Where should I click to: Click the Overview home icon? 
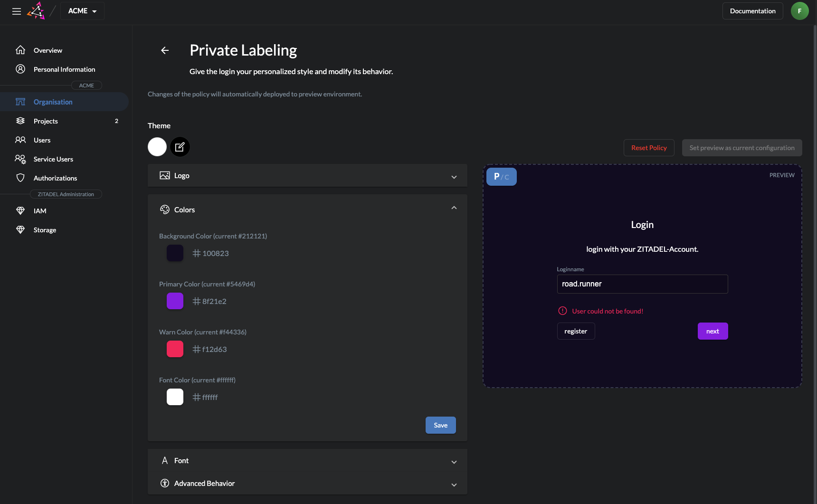point(20,50)
